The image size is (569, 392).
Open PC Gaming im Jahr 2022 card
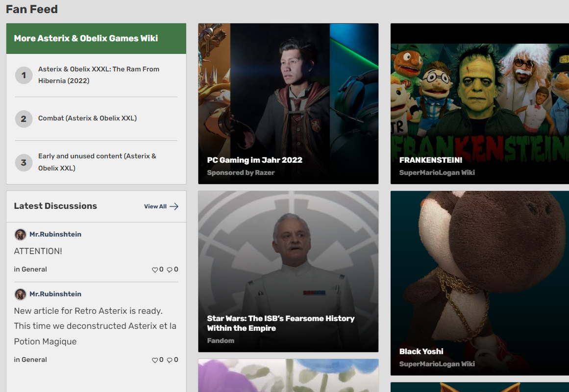tap(288, 104)
